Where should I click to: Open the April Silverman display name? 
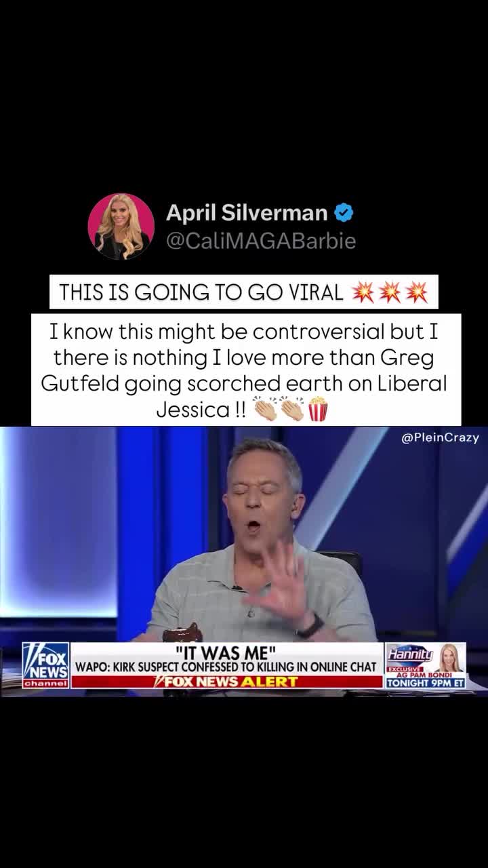(247, 213)
